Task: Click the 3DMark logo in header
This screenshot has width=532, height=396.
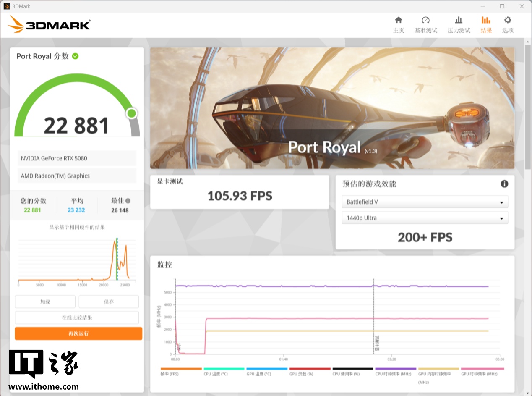Action: tap(50, 25)
